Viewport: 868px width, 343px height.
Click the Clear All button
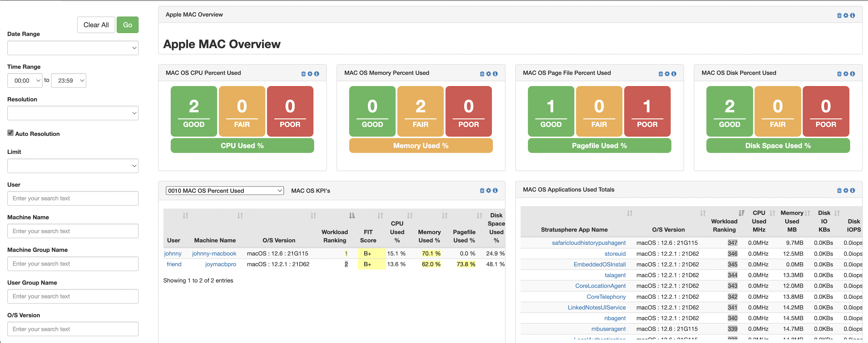tap(96, 25)
